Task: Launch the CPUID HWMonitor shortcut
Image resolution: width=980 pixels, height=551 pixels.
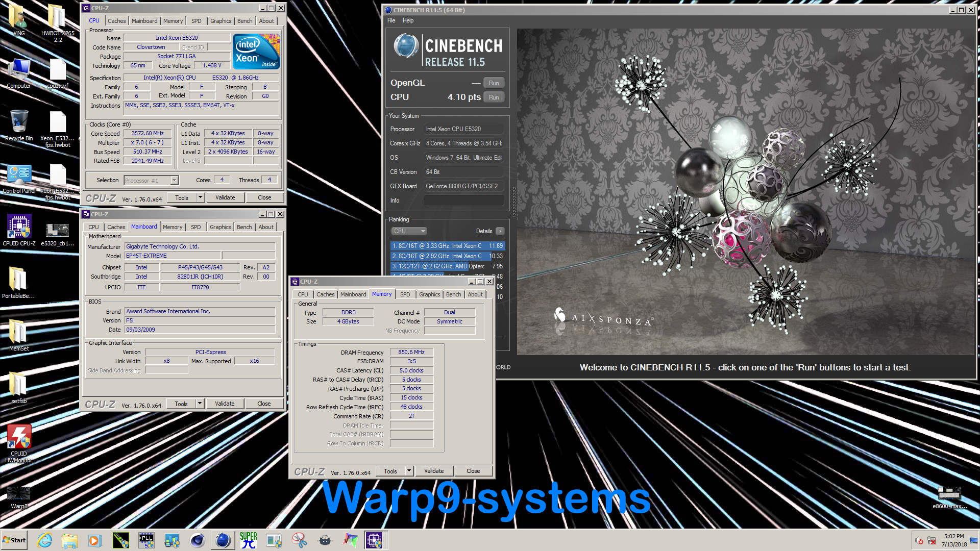Action: pyautogui.click(x=19, y=443)
